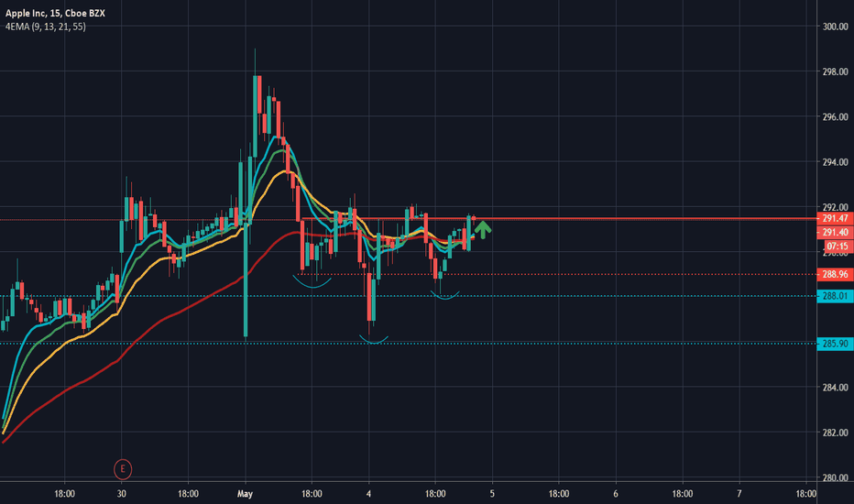Click the 284.00 price axis label
Viewport: 854px width, 504px height.
pyautogui.click(x=835, y=388)
